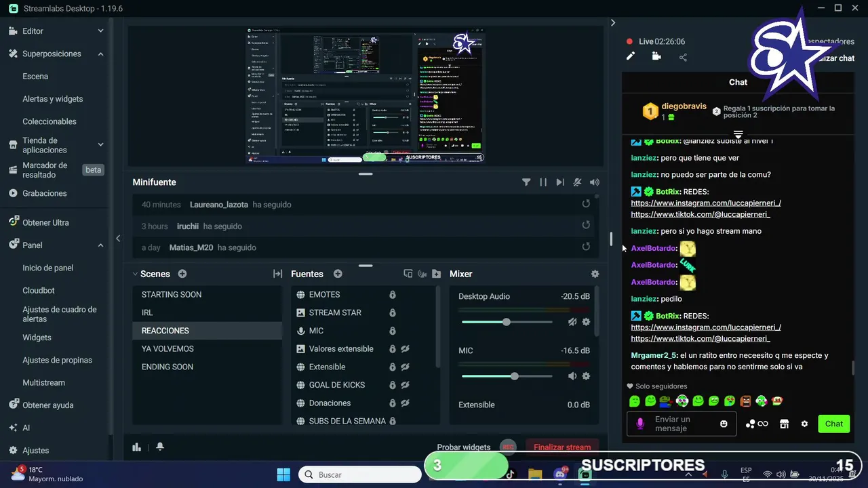Go to Cloudbot in sidebar
This screenshot has width=868, height=488.
click(x=39, y=290)
